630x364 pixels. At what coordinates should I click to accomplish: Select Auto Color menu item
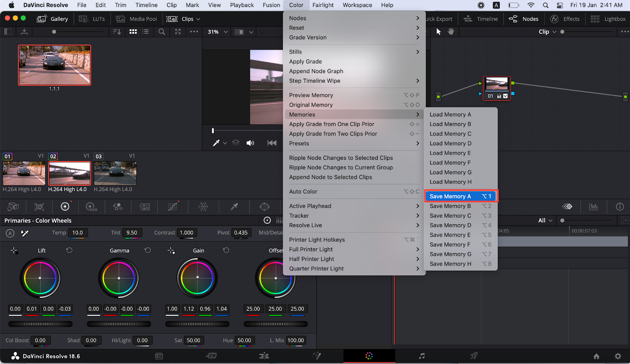pyautogui.click(x=354, y=192)
